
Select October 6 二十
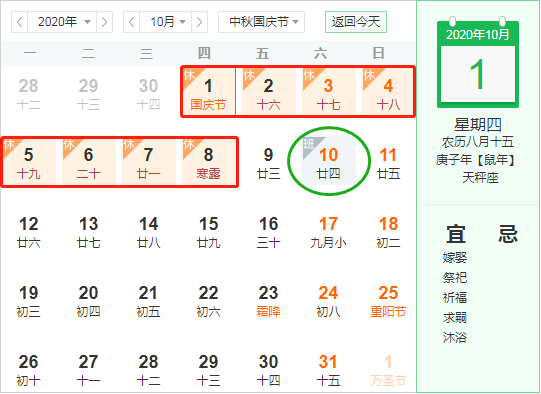coord(88,162)
